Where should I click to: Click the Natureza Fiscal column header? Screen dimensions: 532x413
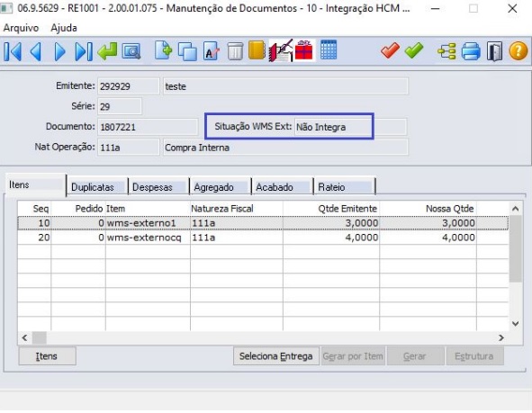pyautogui.click(x=237, y=209)
